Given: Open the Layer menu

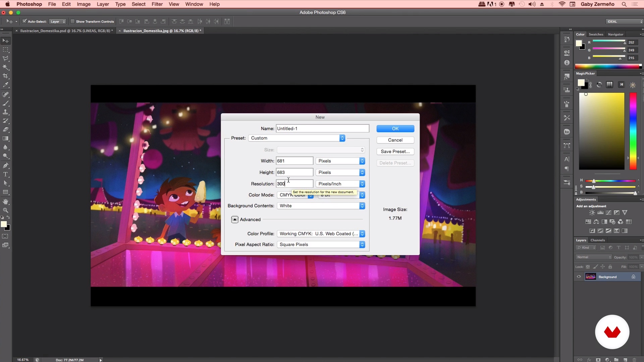Looking at the screenshot, I should pyautogui.click(x=103, y=4).
